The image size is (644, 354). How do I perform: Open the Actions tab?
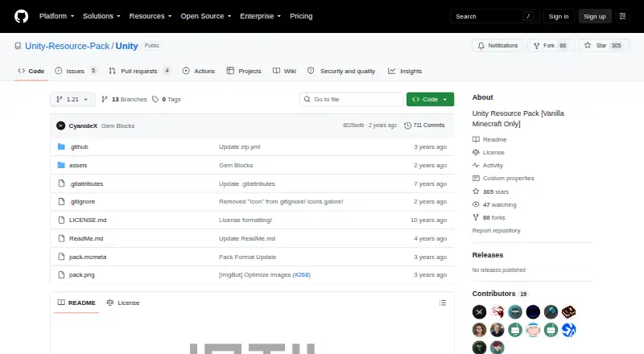point(199,71)
